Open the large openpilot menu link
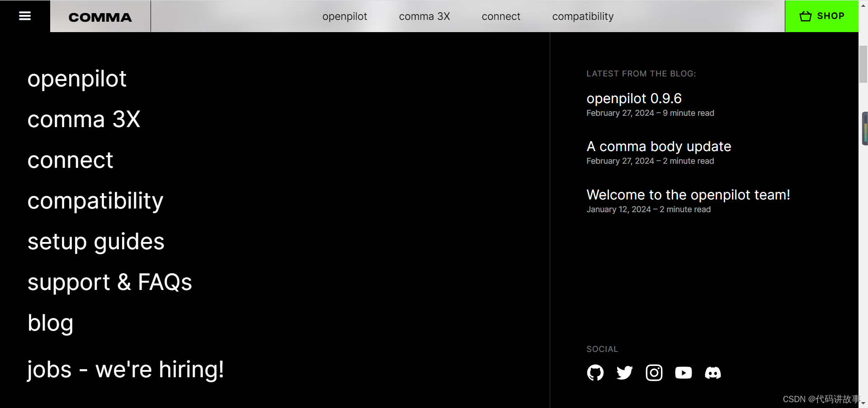Screen dimensions: 868x408 (x=77, y=79)
